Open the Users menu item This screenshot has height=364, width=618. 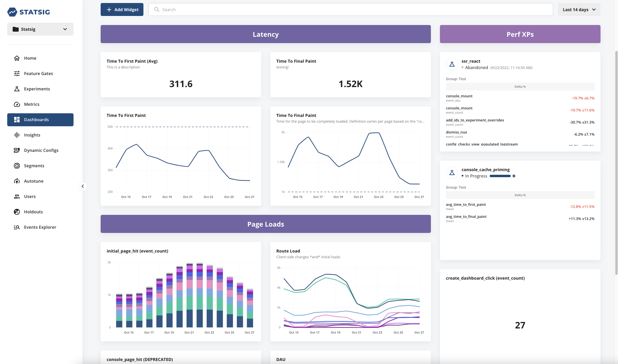pyautogui.click(x=30, y=196)
